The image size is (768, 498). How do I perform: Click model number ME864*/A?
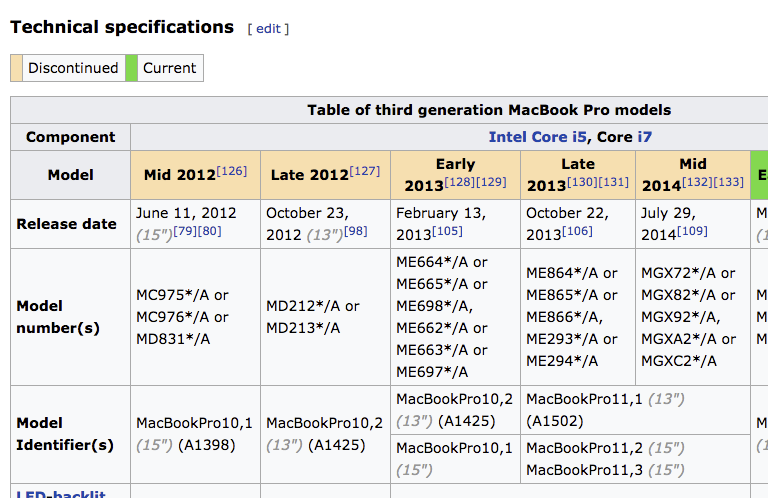[562, 273]
